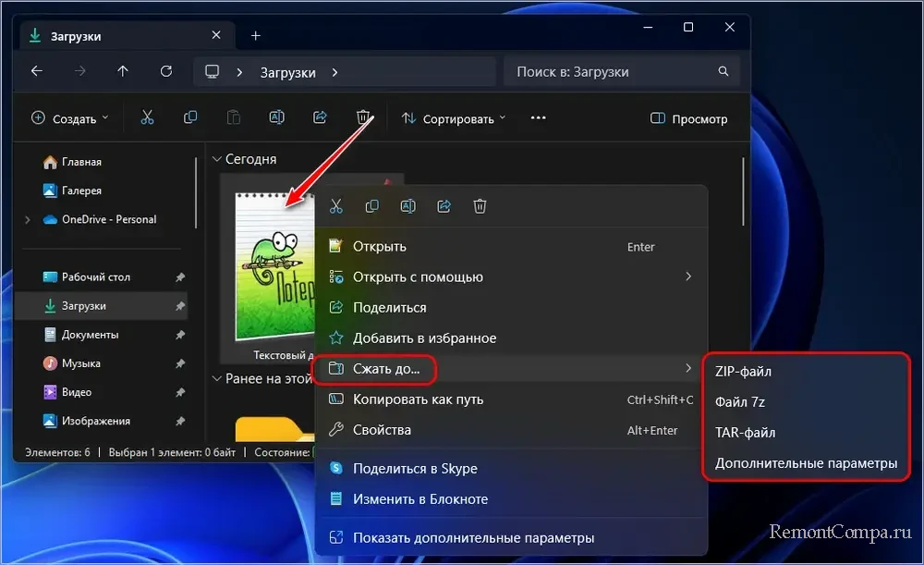Select Показать дополнительные параметры
Image resolution: width=924 pixels, height=565 pixels.
(x=473, y=537)
